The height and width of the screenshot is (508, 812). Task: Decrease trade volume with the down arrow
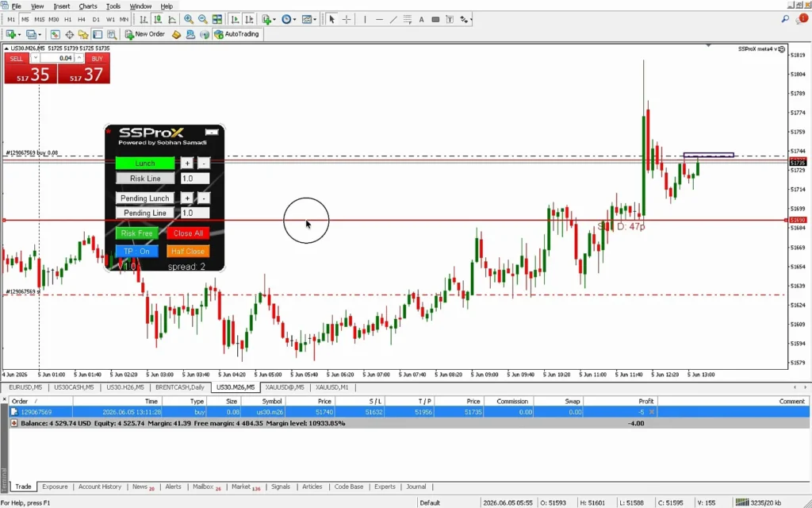35,58
